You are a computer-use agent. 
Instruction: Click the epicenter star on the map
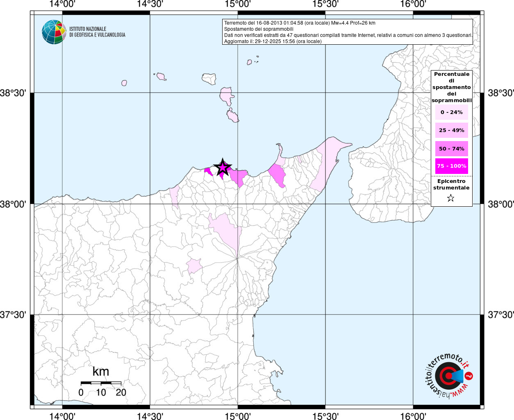[x=222, y=167]
